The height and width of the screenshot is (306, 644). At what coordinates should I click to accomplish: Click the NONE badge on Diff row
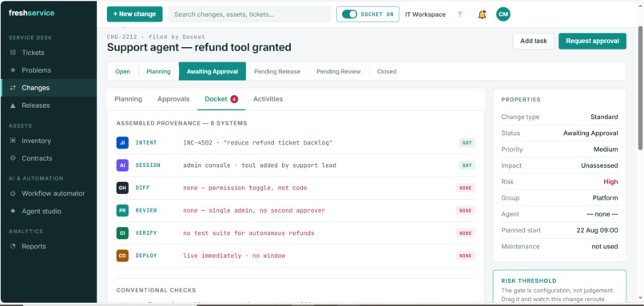click(465, 188)
